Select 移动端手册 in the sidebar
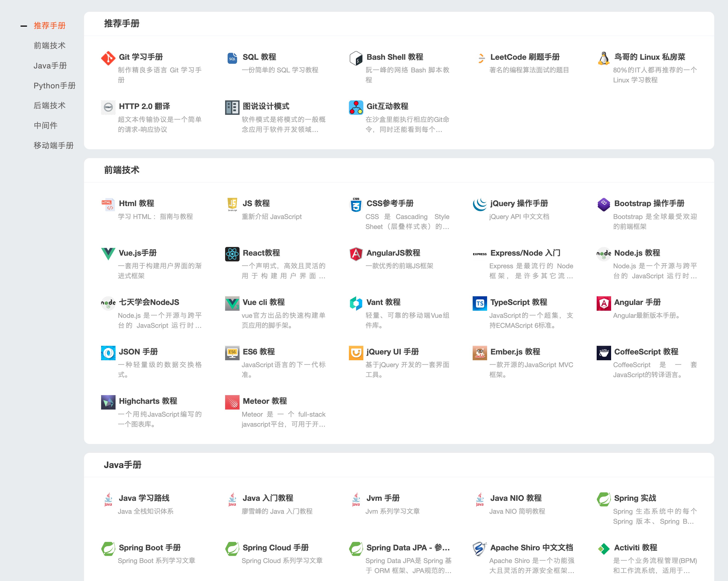728x581 pixels. (x=54, y=145)
